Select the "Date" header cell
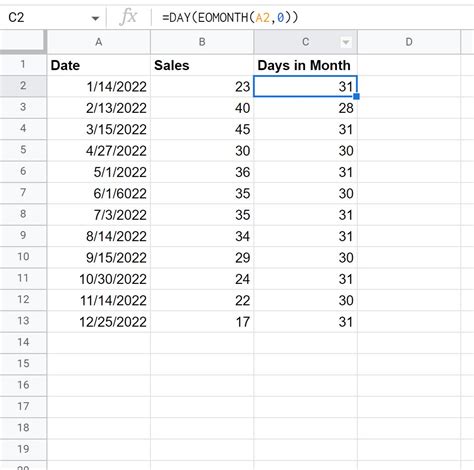Viewport: 474px width, 470px height. [99, 65]
